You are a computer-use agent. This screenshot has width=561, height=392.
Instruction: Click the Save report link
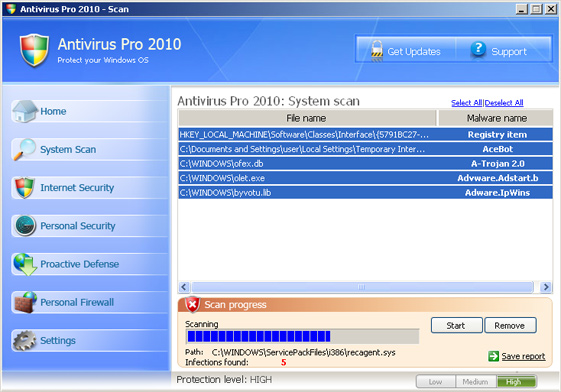[x=523, y=356]
